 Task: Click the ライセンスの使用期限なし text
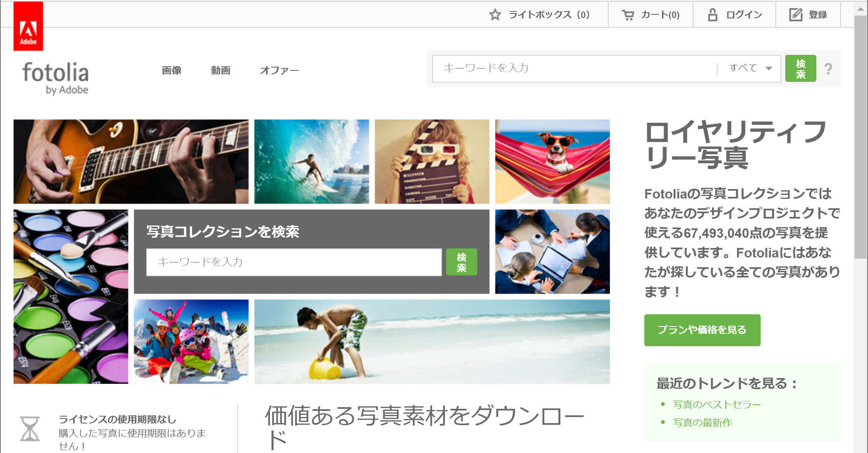pyautogui.click(x=118, y=419)
